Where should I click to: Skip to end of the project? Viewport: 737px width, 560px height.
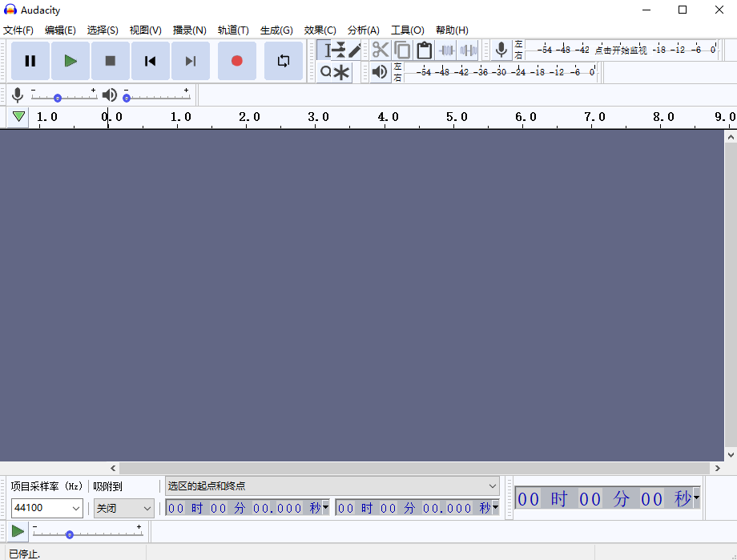click(x=191, y=61)
